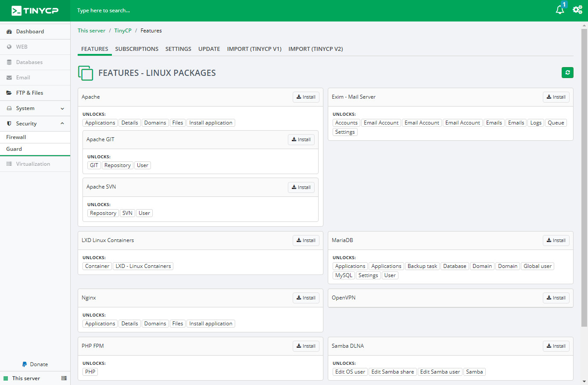Viewport: 588px width, 385px height.
Task: Click the Edit Samba share tag
Action: click(x=393, y=372)
